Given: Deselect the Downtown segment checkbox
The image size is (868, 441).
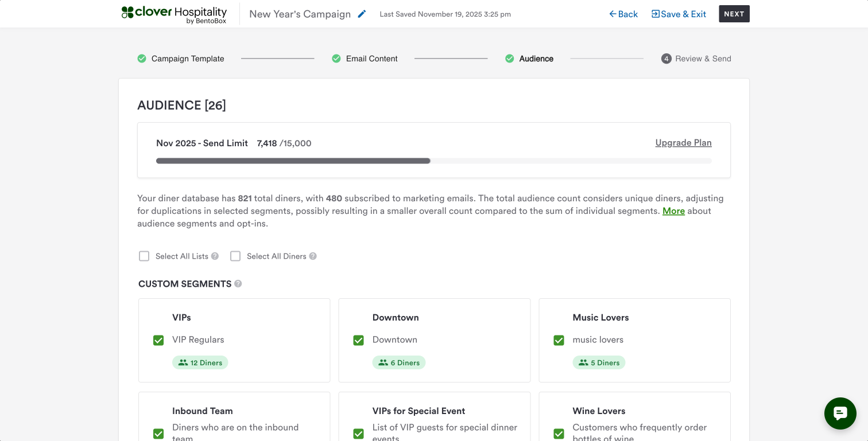Looking at the screenshot, I should click(359, 341).
